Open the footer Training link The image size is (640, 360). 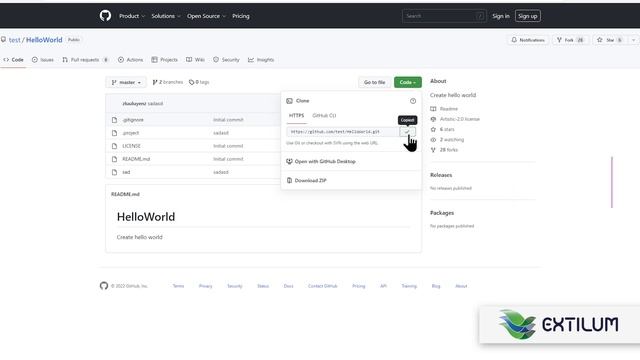409,286
